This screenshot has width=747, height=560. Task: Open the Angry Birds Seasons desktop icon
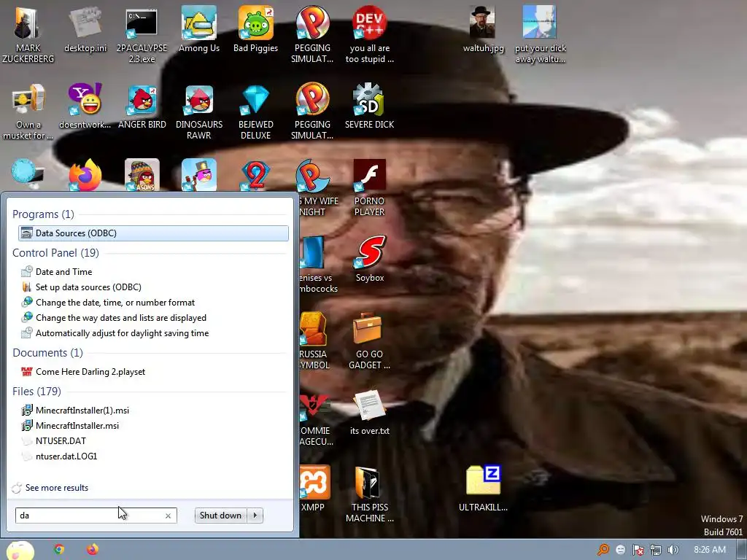click(142, 175)
